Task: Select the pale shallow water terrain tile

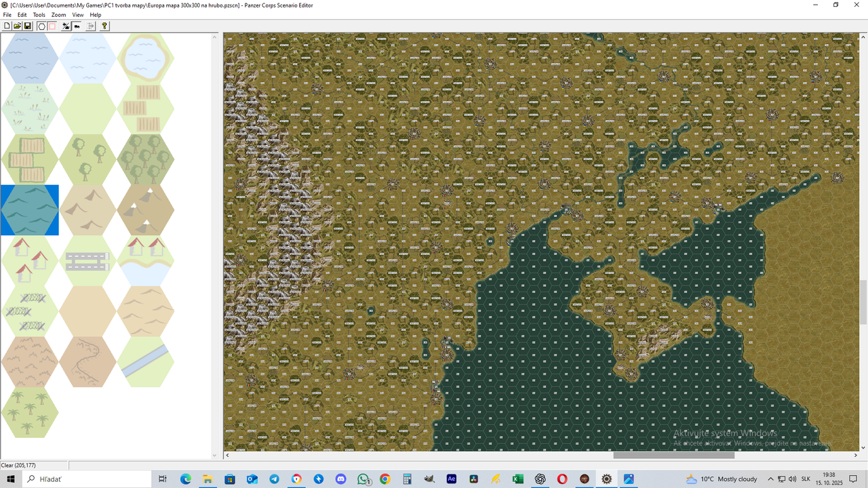Action: pyautogui.click(x=87, y=58)
